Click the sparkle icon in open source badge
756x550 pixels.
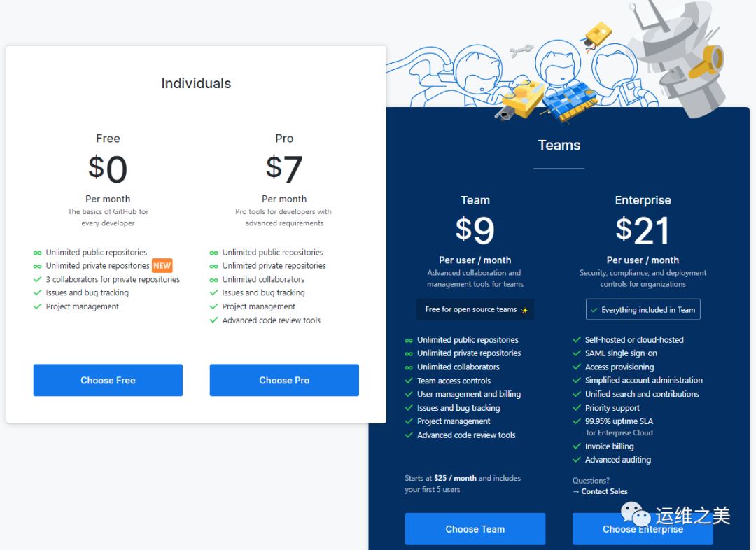(x=524, y=310)
